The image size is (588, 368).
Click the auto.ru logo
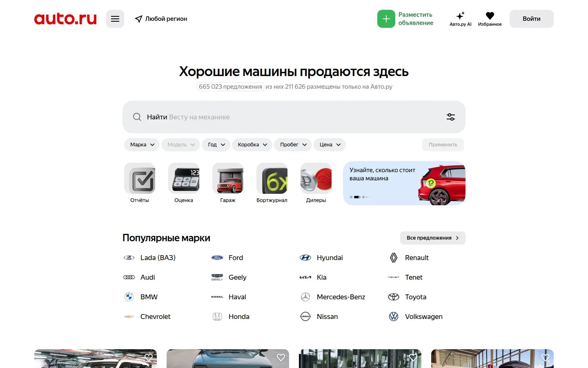click(x=65, y=19)
